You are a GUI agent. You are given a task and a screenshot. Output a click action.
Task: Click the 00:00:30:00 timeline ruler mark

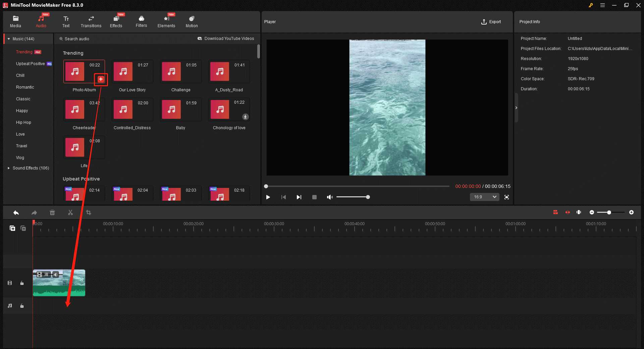[x=274, y=224]
